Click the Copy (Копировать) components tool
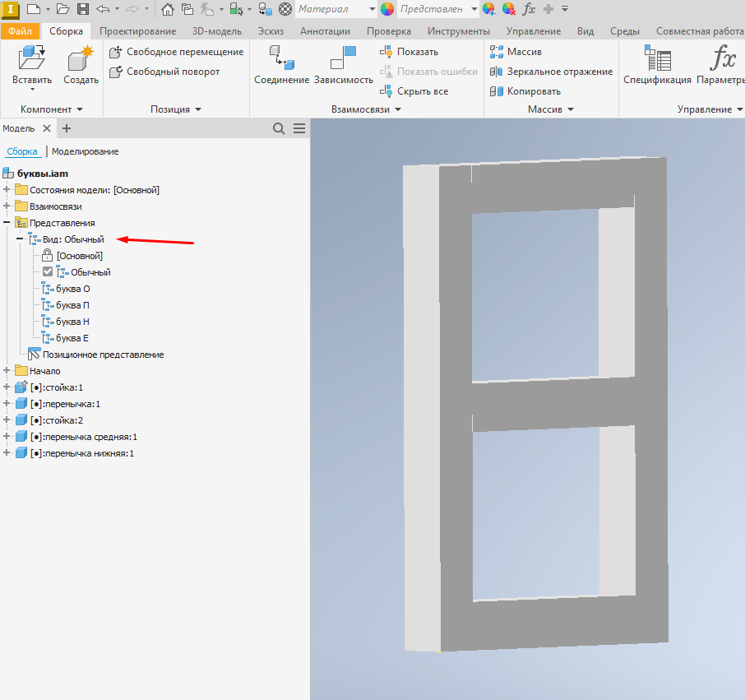The image size is (745, 700). click(x=525, y=91)
